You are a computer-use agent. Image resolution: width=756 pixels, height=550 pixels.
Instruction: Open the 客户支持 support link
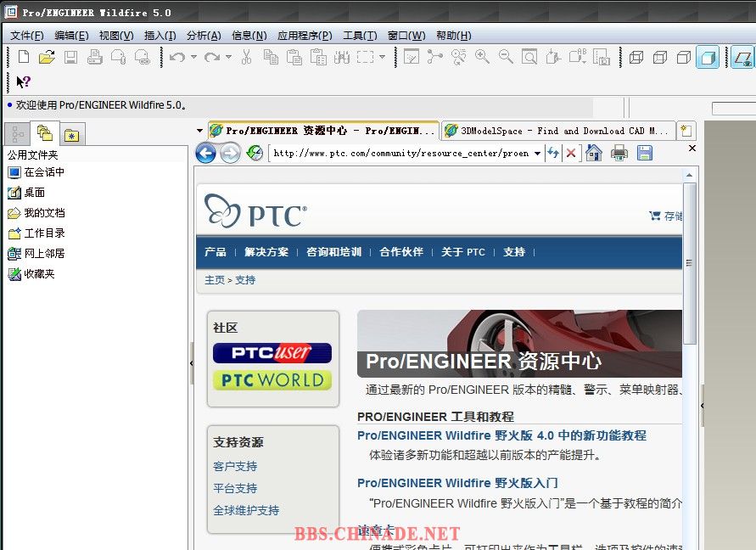[235, 466]
